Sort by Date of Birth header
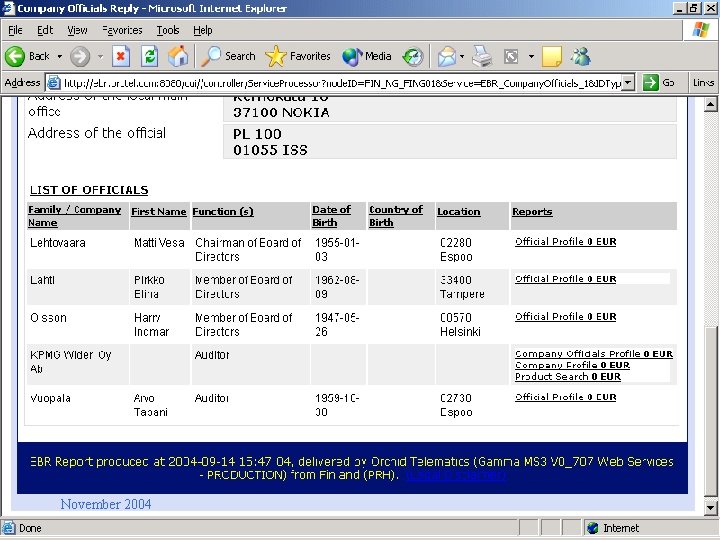This screenshot has width=720, height=540. pyautogui.click(x=331, y=216)
